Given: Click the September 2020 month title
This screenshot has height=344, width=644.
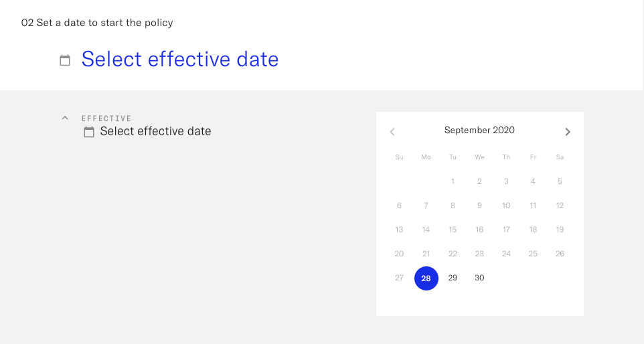Looking at the screenshot, I should pos(479,130).
